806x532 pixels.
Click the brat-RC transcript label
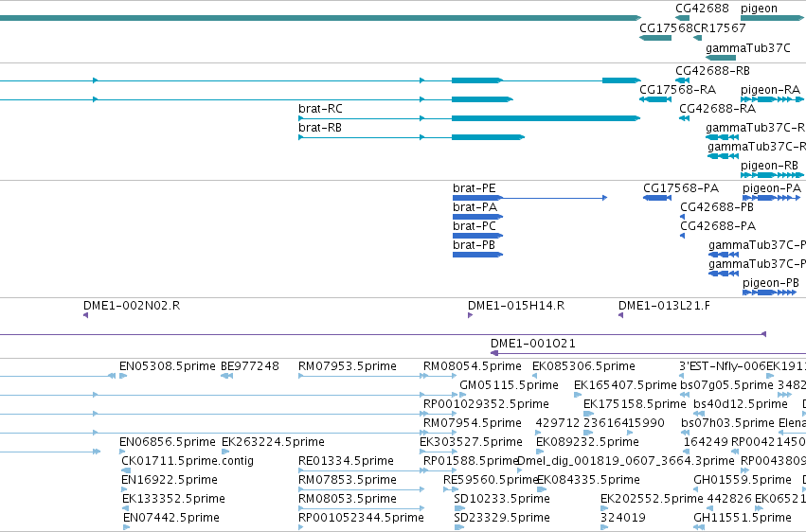[320, 109]
